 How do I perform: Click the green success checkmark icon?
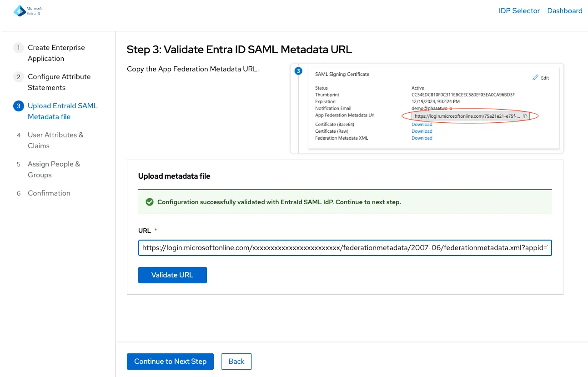pyautogui.click(x=149, y=202)
